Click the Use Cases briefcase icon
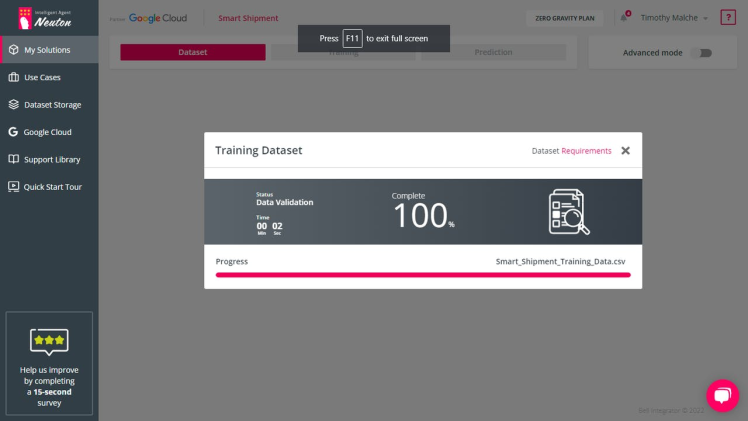Screen dimensions: 748x421 [x=13, y=77]
